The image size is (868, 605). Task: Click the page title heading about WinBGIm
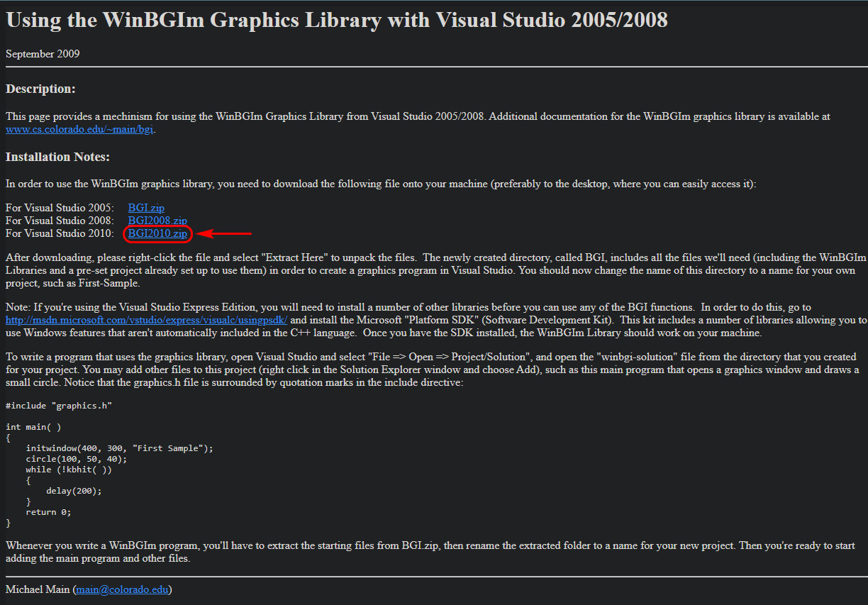337,19
